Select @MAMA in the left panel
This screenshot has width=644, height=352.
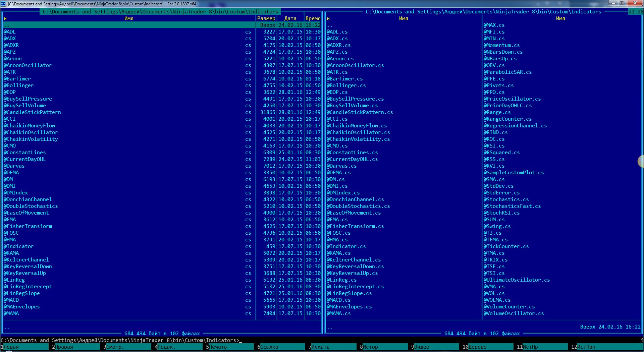pyautogui.click(x=11, y=313)
